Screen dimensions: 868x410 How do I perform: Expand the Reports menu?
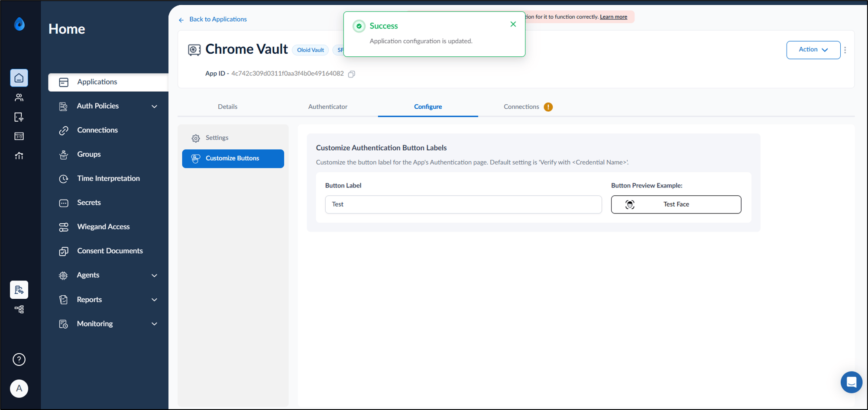tap(108, 300)
